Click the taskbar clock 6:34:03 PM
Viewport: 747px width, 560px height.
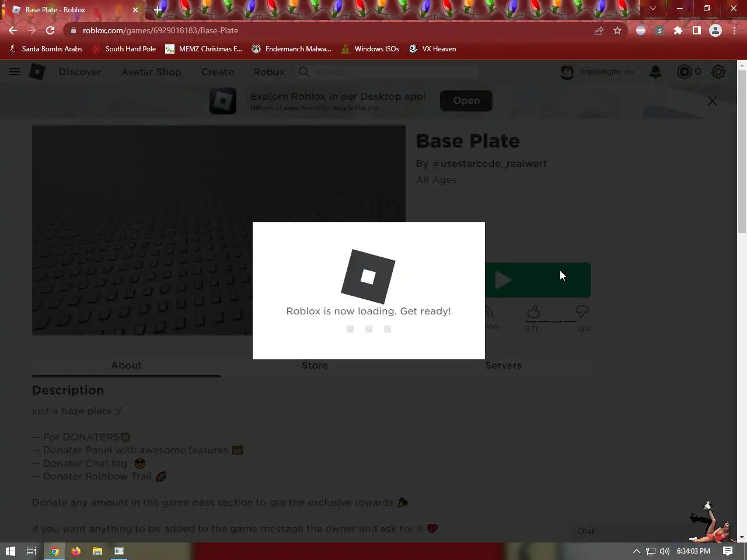pyautogui.click(x=693, y=551)
